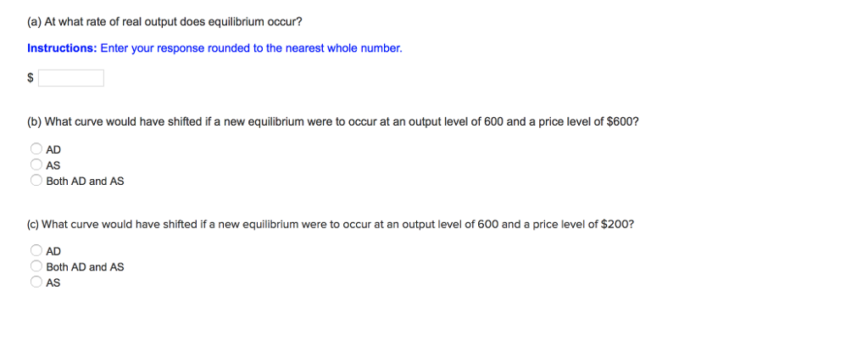Screen dimensions: 868x341
Task: Click the '$200?' price level text in question (c)
Action: 615,224
